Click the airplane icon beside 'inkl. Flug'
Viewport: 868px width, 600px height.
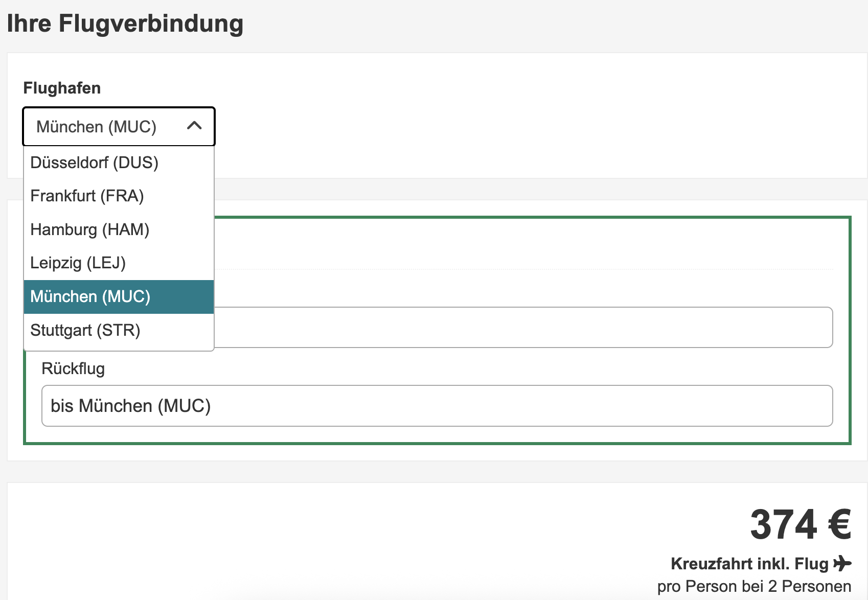tap(842, 563)
